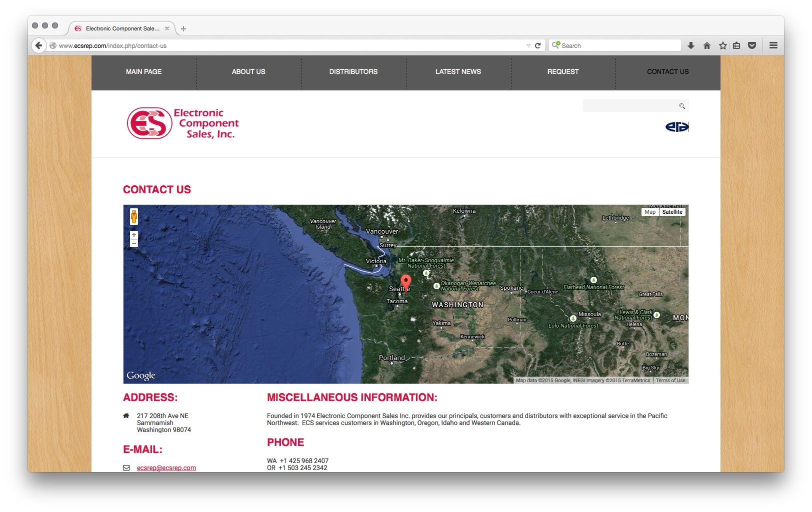Open URL history dropdown arrow
Image resolution: width=812 pixels, height=512 pixels.
[x=528, y=45]
